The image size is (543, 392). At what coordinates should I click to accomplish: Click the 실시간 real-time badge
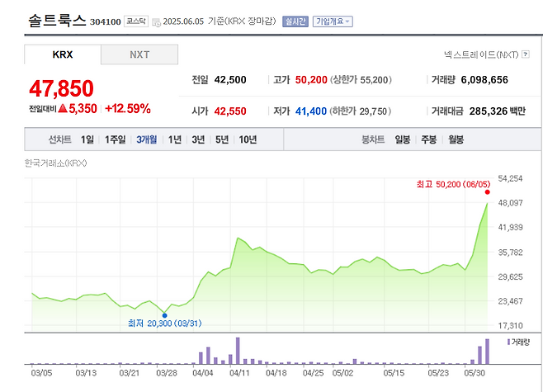(x=295, y=21)
